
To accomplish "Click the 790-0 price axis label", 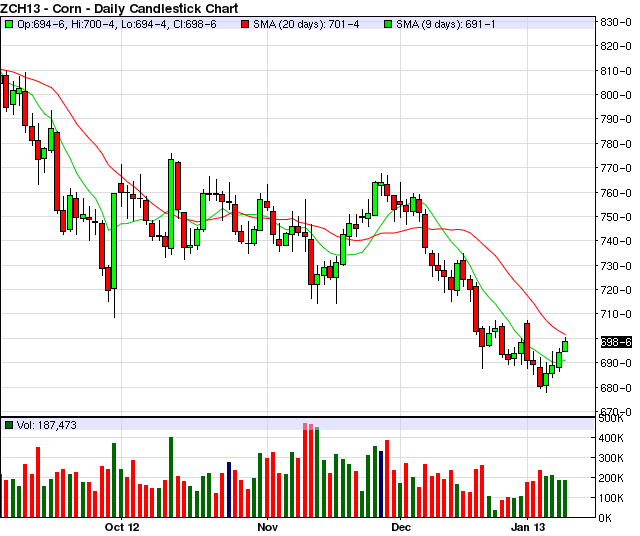I will [x=616, y=119].
